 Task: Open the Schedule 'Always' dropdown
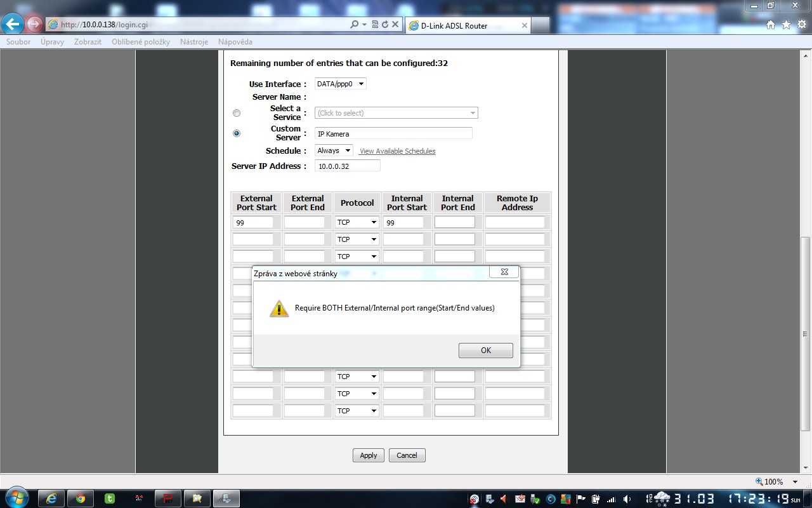[334, 150]
